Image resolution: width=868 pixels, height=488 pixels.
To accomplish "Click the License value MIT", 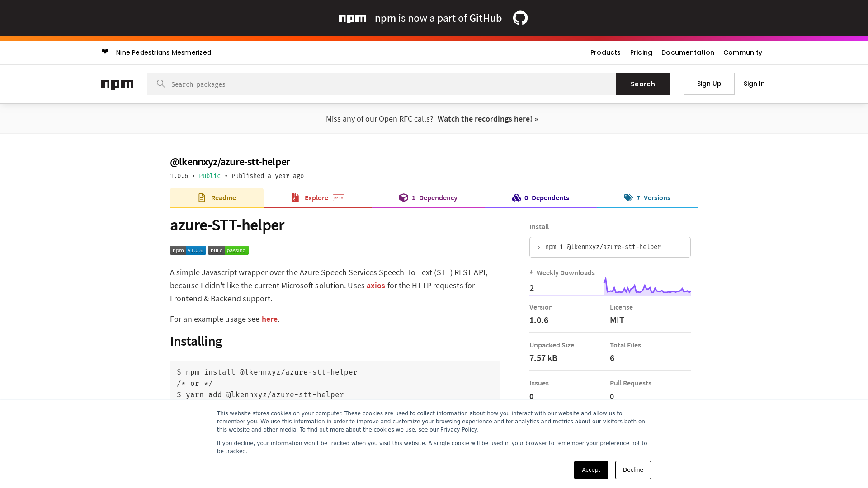I will [x=617, y=320].
